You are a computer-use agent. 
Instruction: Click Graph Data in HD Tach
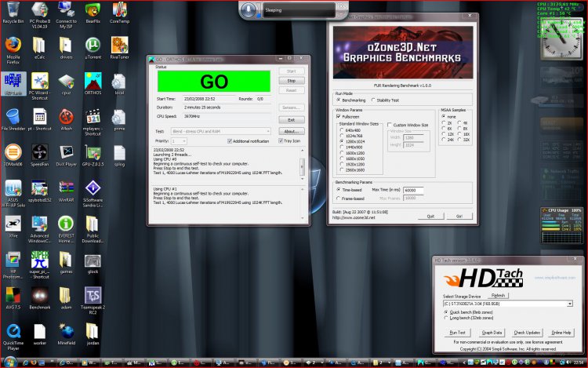coord(492,333)
